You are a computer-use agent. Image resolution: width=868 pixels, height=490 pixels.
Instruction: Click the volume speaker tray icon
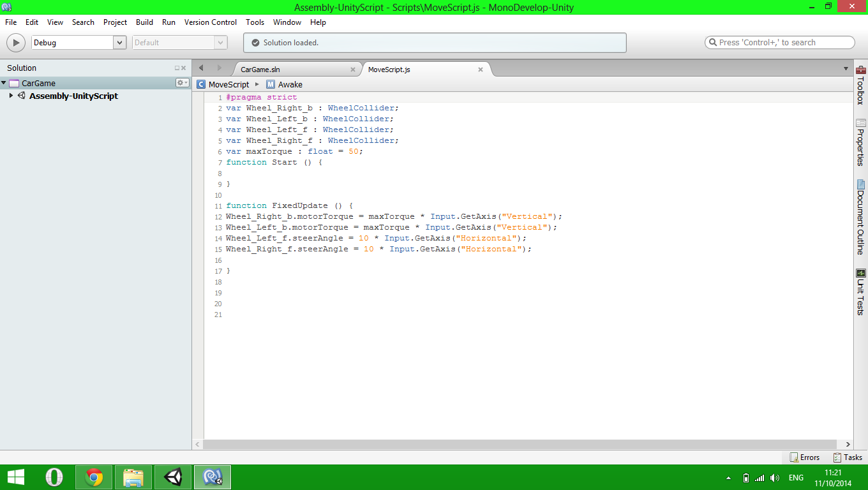775,478
